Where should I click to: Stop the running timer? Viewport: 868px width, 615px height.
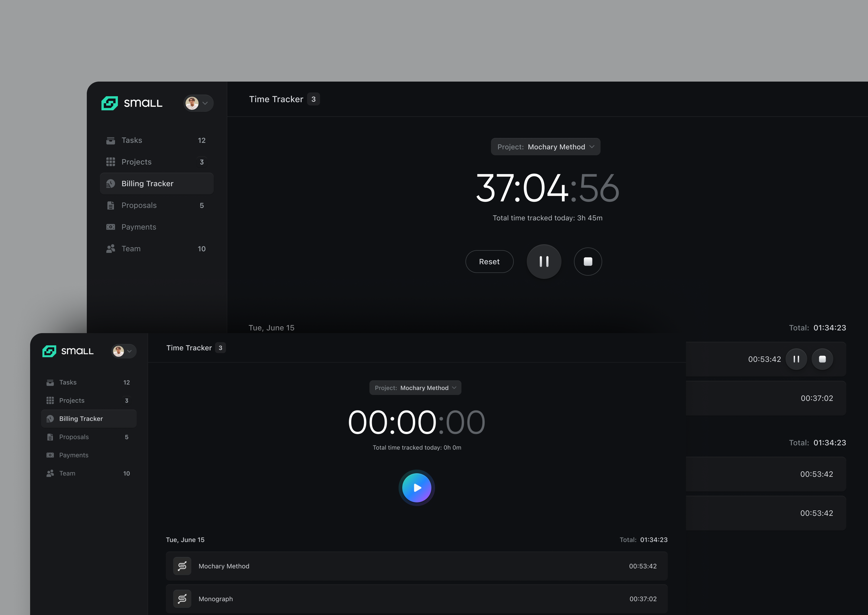pos(588,261)
